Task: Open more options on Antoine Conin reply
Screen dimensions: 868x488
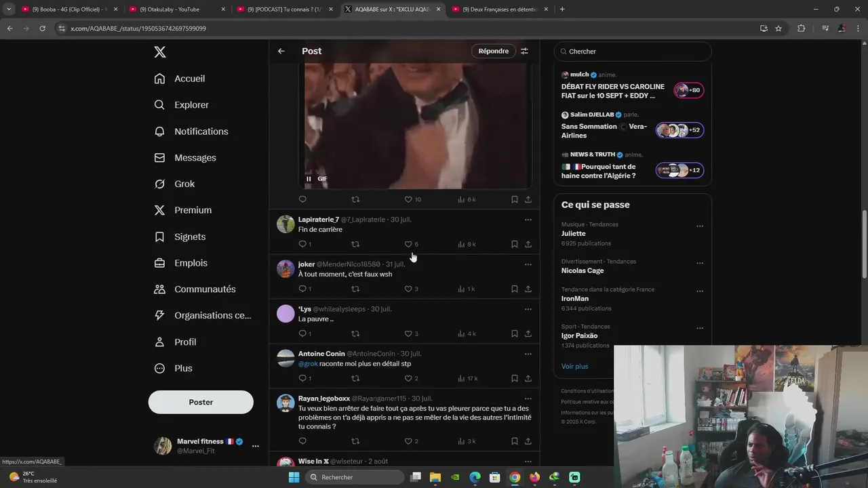Action: click(x=528, y=354)
